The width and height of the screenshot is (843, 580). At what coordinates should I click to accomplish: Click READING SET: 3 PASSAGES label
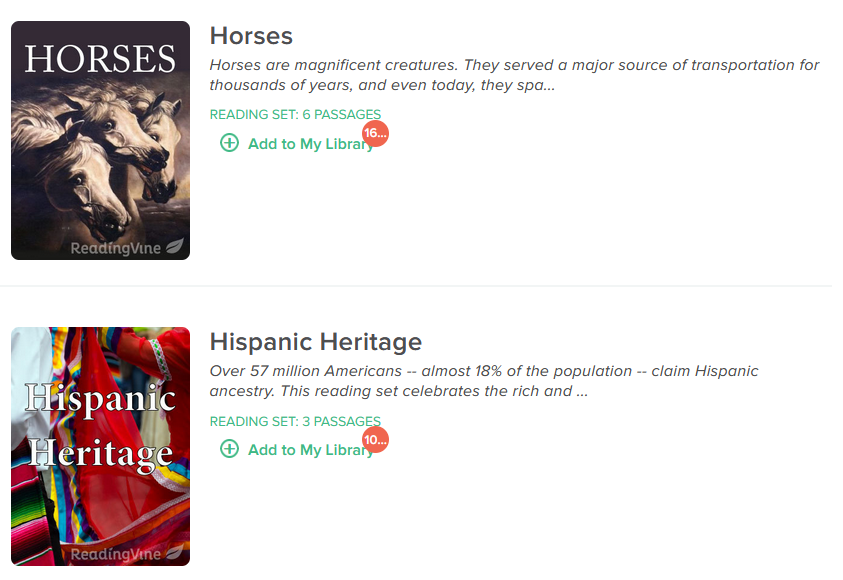coord(295,421)
